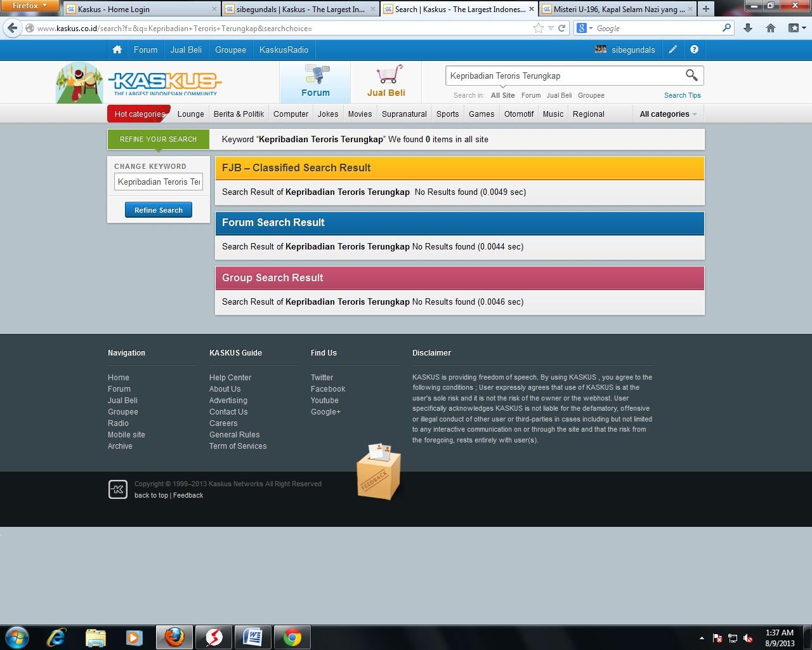The height and width of the screenshot is (650, 812).
Task: Open the Twitter link under Find Us
Action: tap(322, 378)
